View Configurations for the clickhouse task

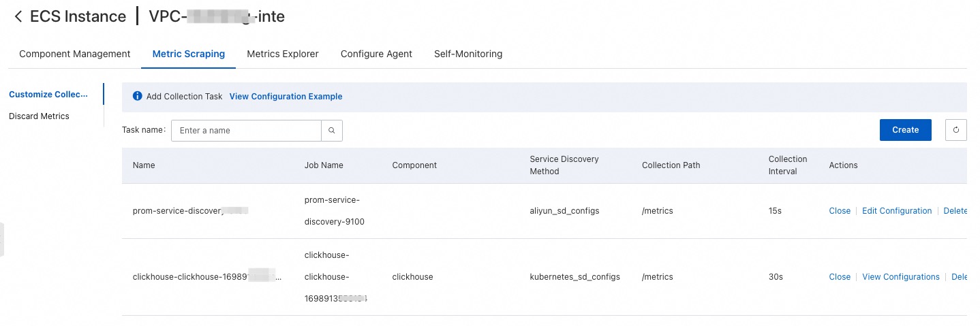tap(901, 277)
